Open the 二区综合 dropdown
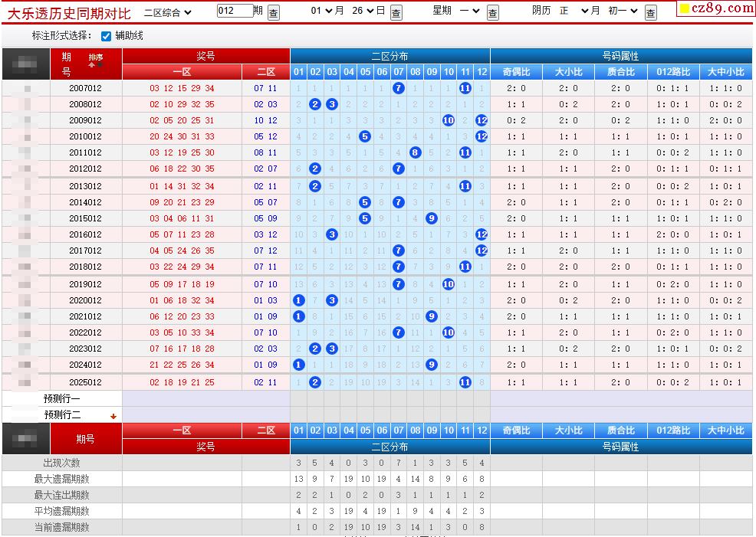The image size is (756, 537). (168, 12)
